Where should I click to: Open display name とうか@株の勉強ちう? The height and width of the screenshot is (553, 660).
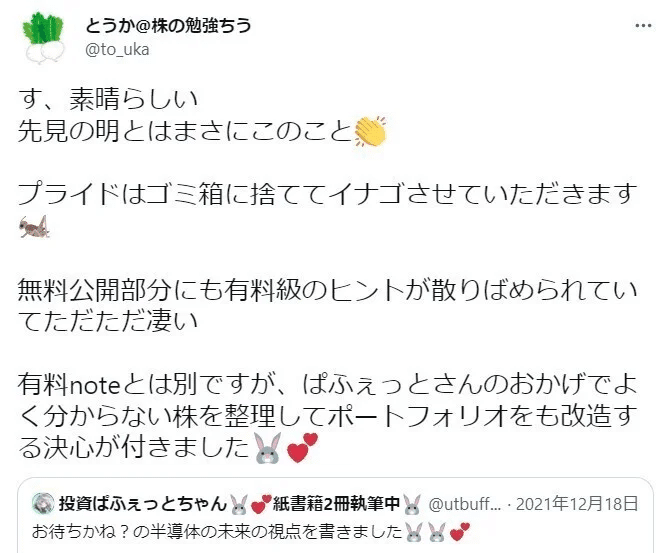point(168,26)
